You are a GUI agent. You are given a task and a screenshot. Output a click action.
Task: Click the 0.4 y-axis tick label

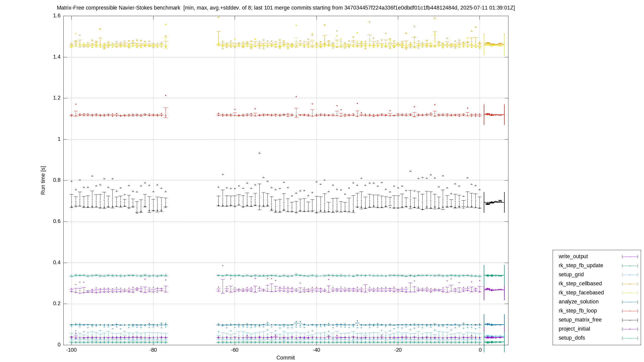(57, 263)
